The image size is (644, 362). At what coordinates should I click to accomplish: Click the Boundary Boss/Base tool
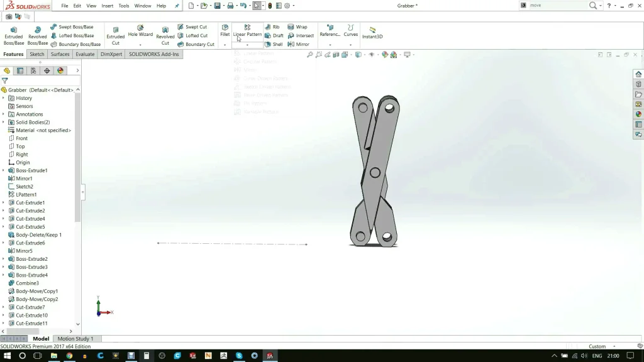[x=75, y=45]
